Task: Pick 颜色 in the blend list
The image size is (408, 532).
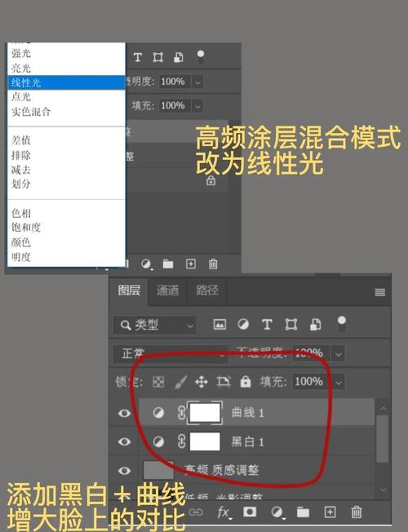Action: tap(21, 242)
